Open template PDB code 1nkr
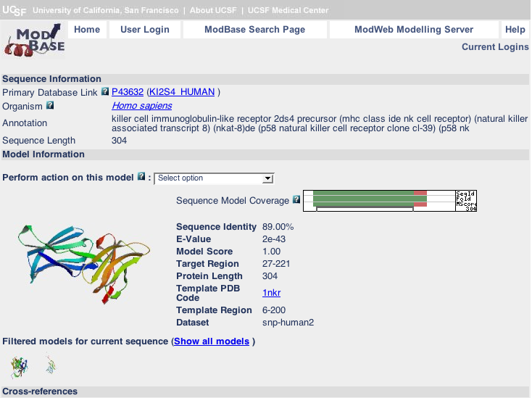 coord(271,293)
